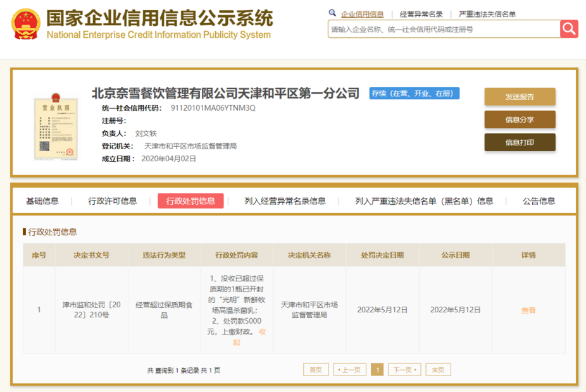Select the 严重违法失信名单 search category
This screenshot has height=392, width=586.
click(487, 14)
